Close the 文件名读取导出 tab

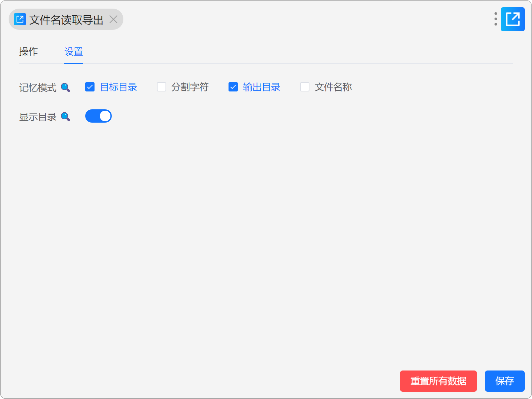(x=113, y=19)
